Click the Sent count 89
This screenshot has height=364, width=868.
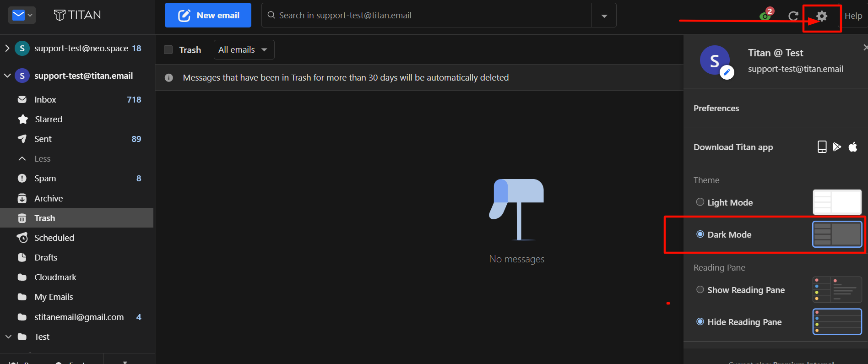136,139
